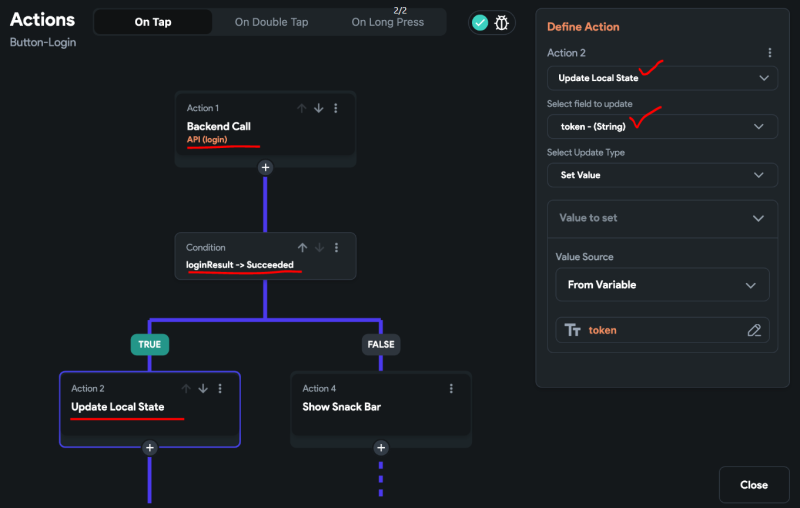Move Action 1 down with arrow icon
This screenshot has width=800, height=508.
(318, 108)
